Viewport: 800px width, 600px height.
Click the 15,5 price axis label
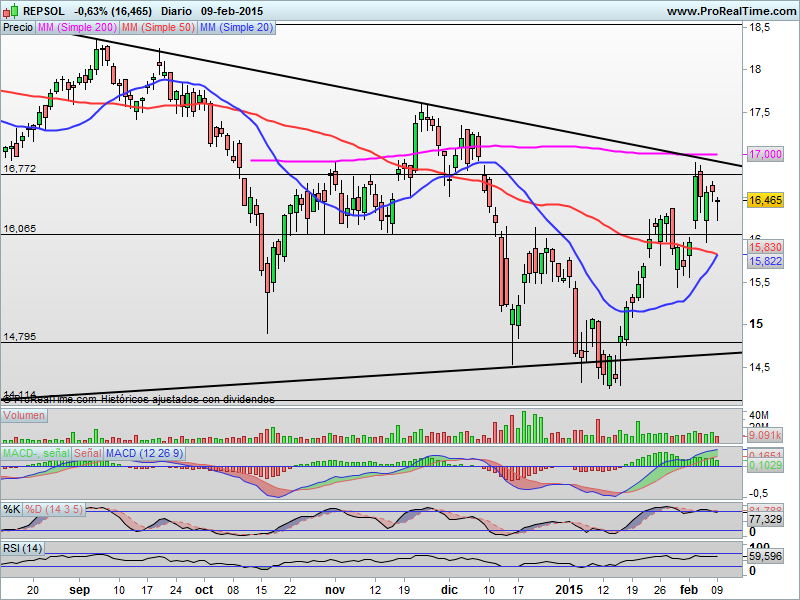[x=760, y=282]
